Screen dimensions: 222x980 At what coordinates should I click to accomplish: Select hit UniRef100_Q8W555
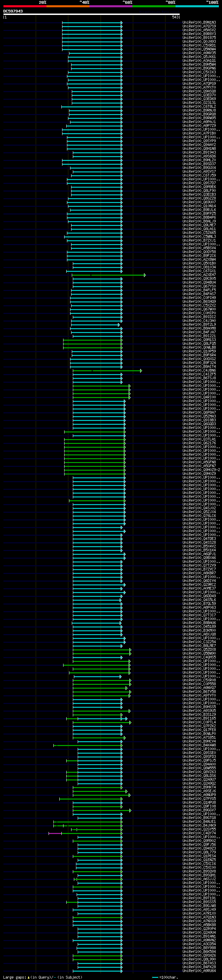point(199,768)
